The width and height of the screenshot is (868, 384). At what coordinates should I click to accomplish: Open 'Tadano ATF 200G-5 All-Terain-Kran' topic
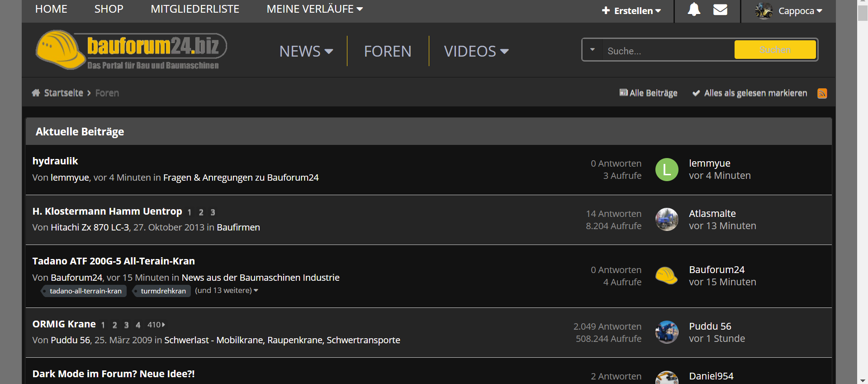point(114,261)
